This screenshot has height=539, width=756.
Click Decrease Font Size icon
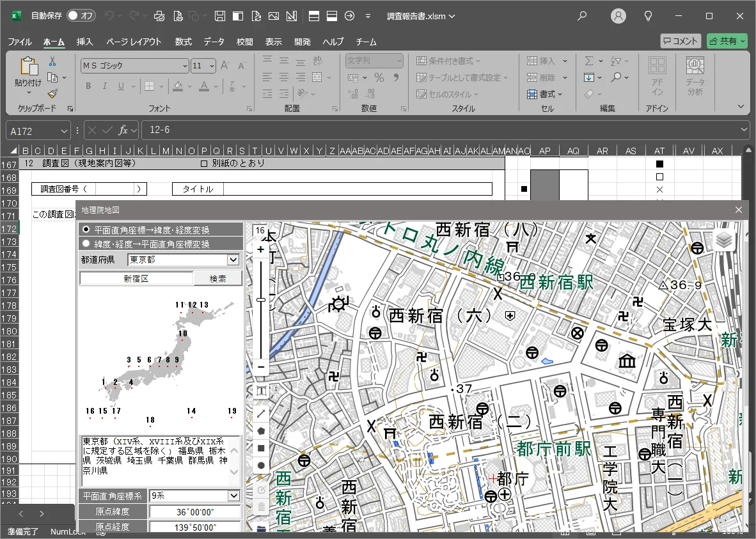point(242,65)
